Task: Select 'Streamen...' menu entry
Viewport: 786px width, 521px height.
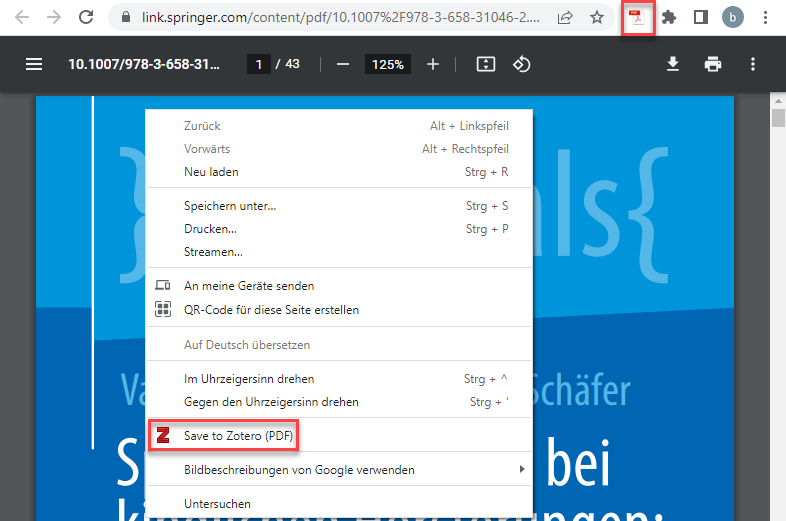Action: click(x=339, y=252)
